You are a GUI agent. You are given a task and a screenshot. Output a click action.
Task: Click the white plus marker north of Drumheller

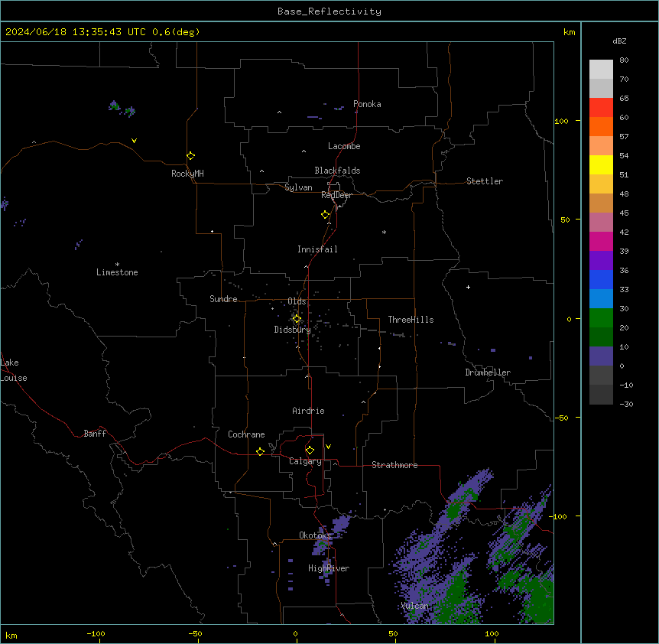pyautogui.click(x=468, y=287)
